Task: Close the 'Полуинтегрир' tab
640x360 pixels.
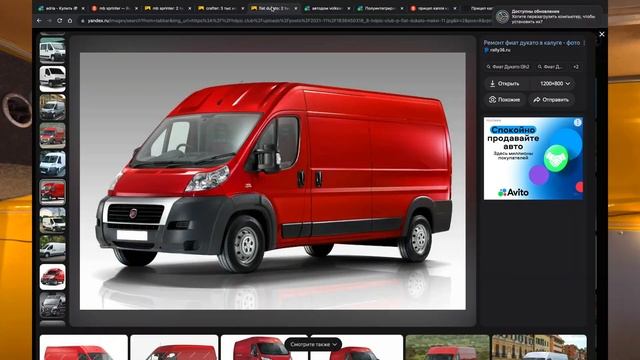Action: (x=402, y=8)
